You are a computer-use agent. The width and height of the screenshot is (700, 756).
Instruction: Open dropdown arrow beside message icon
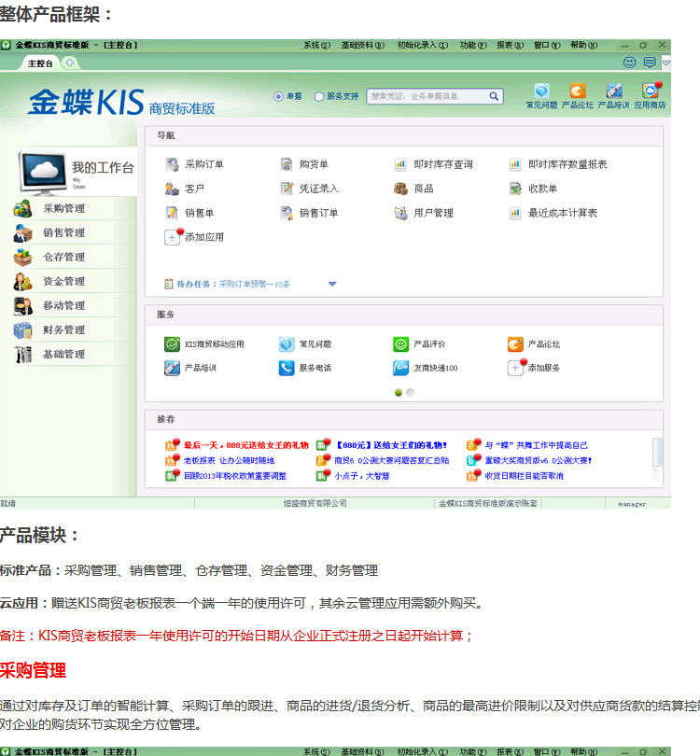click(665, 63)
